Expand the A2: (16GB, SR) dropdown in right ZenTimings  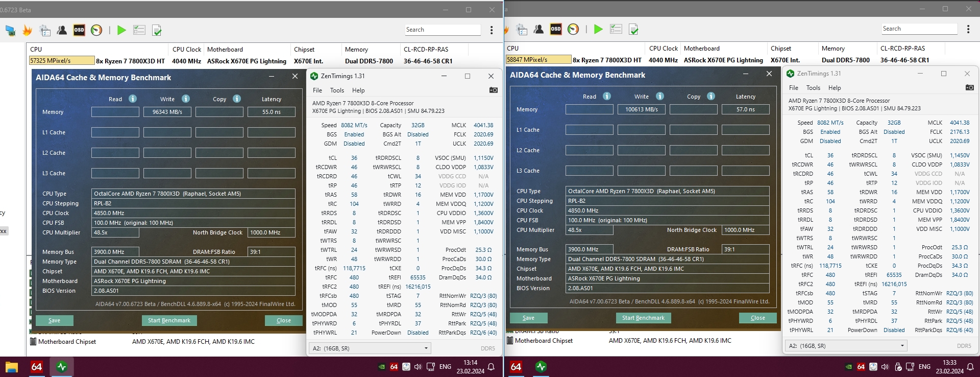846,346
